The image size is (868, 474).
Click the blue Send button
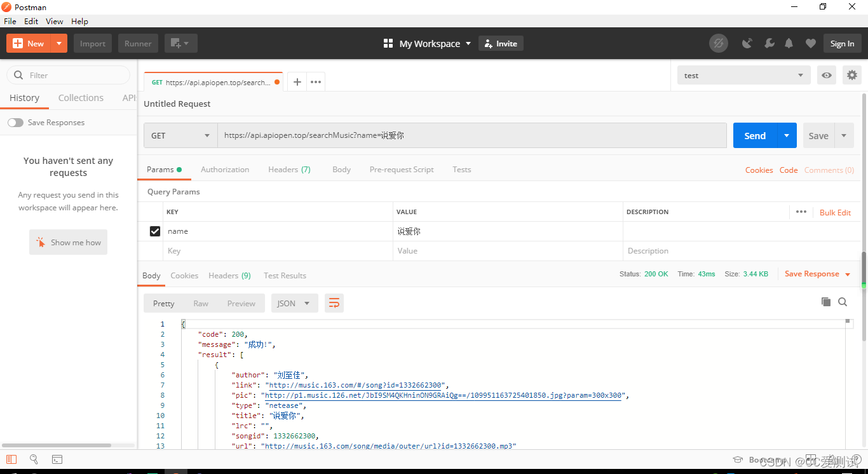755,135
